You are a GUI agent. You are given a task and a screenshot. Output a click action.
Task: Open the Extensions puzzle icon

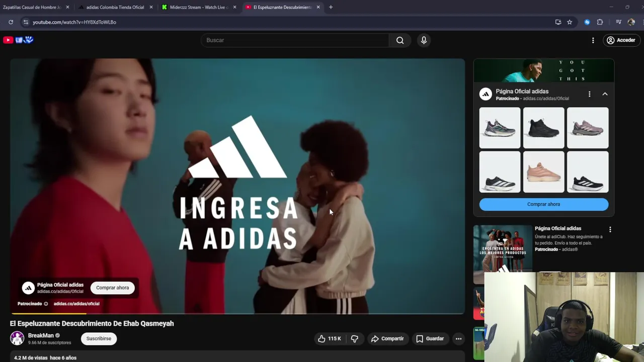(600, 22)
